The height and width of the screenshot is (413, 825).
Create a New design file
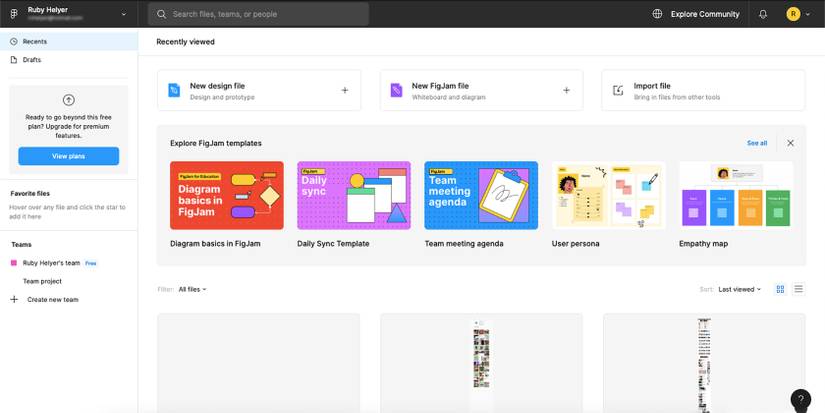[x=259, y=90]
